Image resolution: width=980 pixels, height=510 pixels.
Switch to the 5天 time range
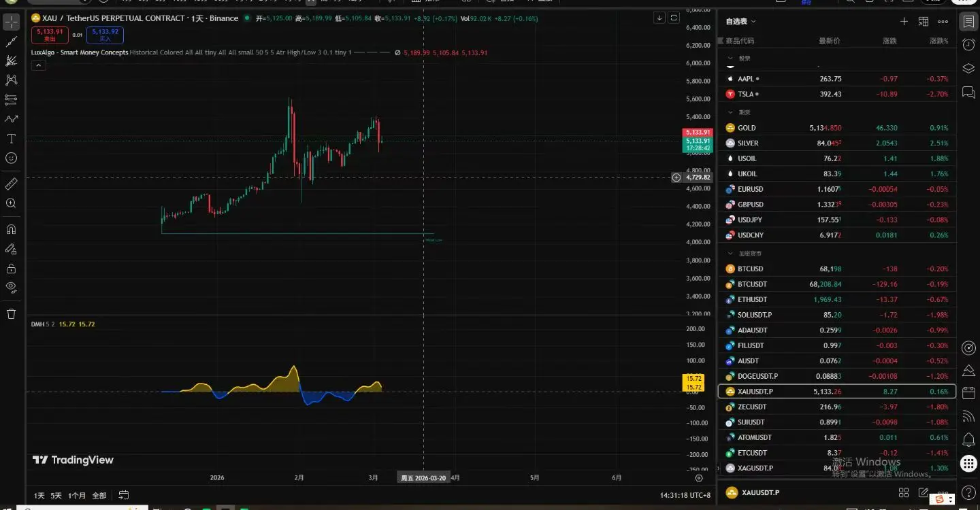click(x=56, y=496)
